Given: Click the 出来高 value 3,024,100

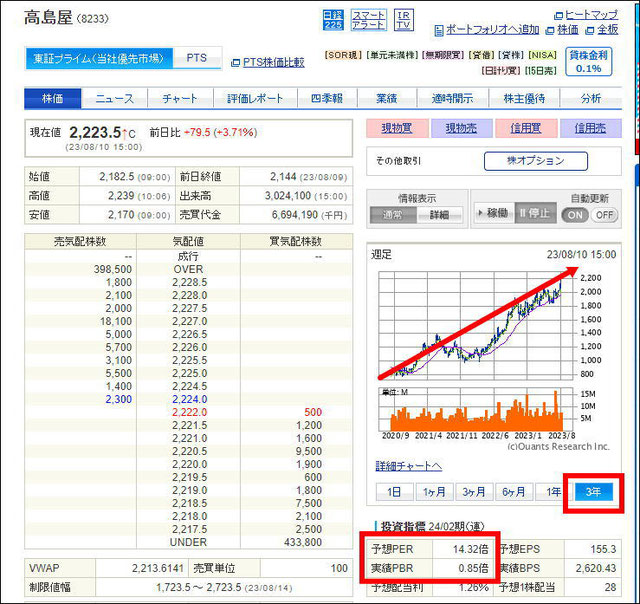Looking at the screenshot, I should (x=287, y=196).
